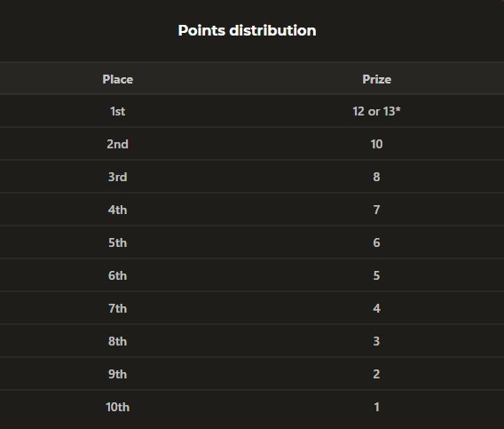Click the prize value 5
The height and width of the screenshot is (429, 504).
(x=377, y=275)
